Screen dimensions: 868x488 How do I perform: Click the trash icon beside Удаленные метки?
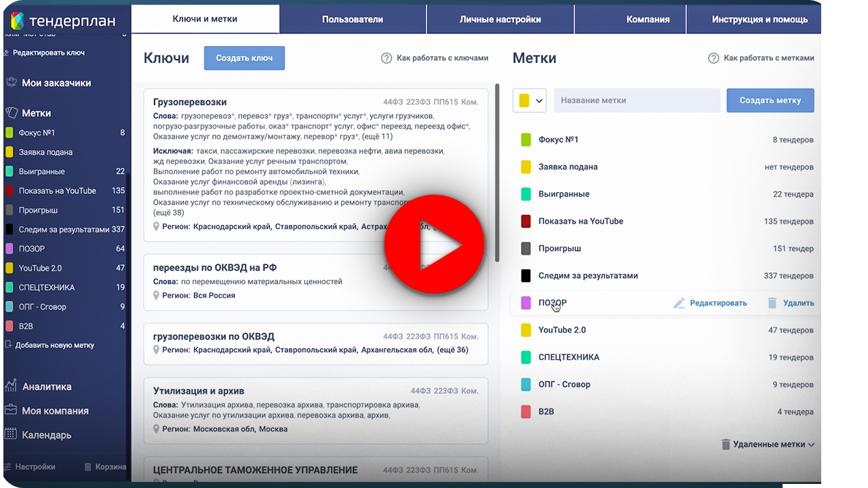(x=726, y=445)
